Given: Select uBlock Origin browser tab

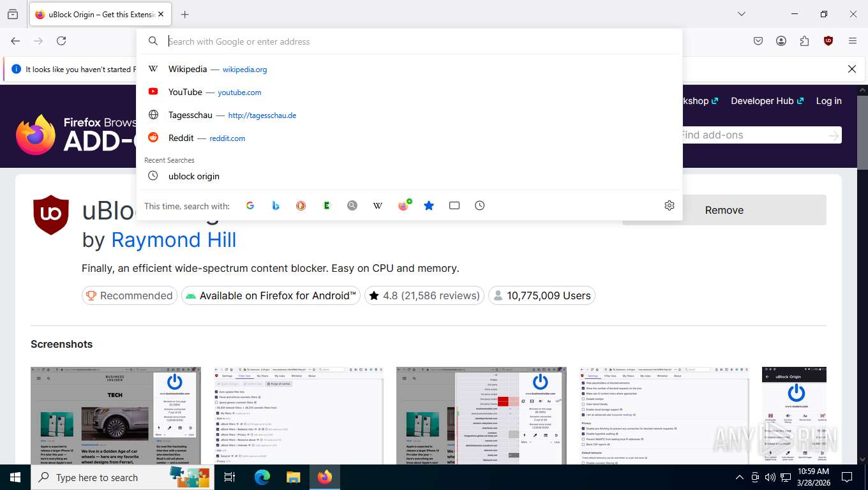Looking at the screenshot, I should coord(100,14).
